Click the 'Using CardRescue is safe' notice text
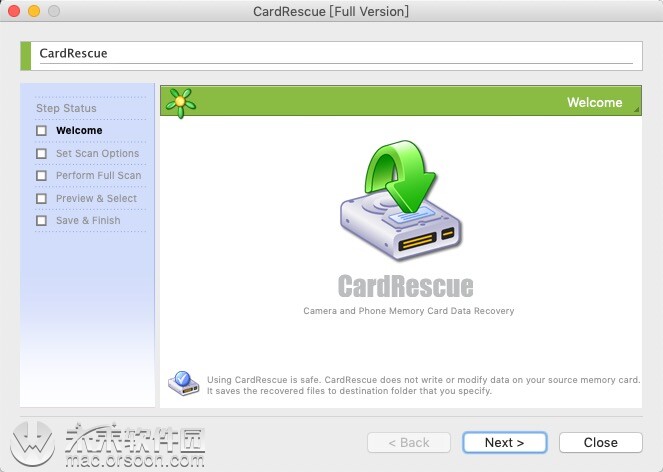 (x=423, y=385)
